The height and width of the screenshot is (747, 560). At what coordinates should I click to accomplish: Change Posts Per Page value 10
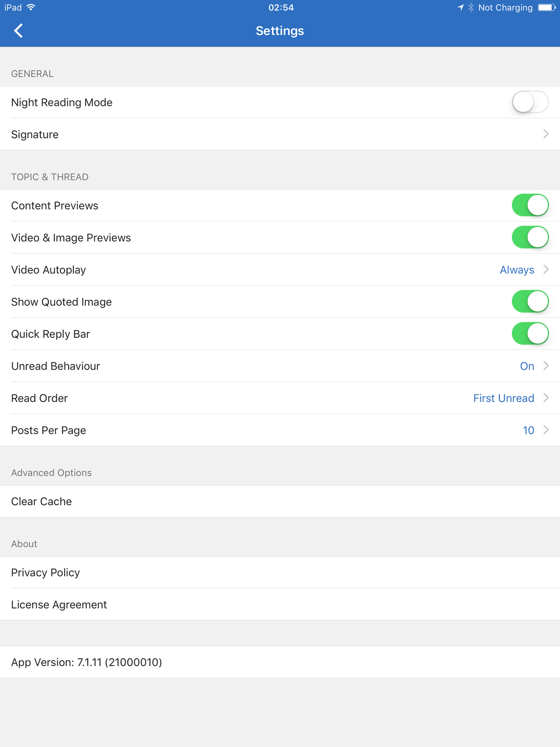point(528,430)
